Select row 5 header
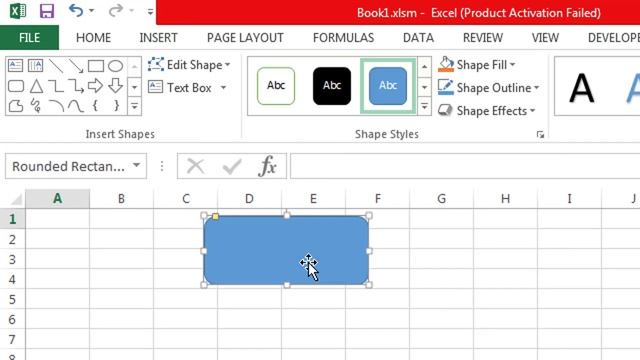Viewport: 640px width, 360px height. pos(13,299)
